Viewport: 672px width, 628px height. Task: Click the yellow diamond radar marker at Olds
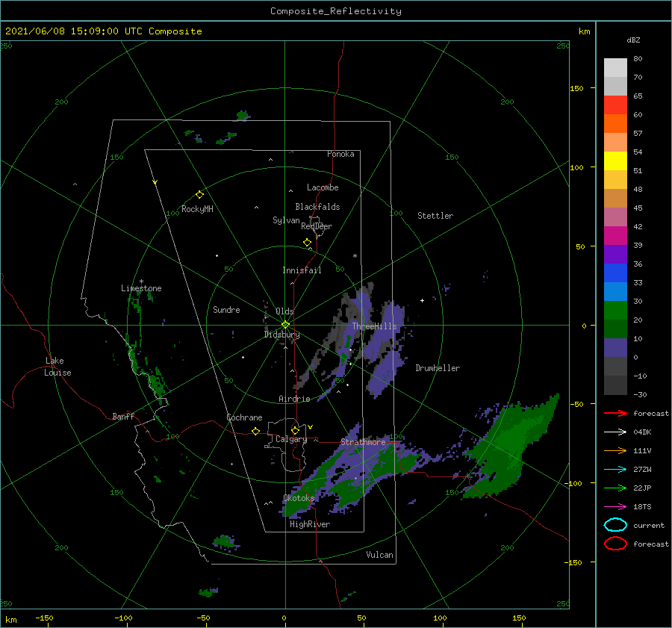(x=285, y=325)
